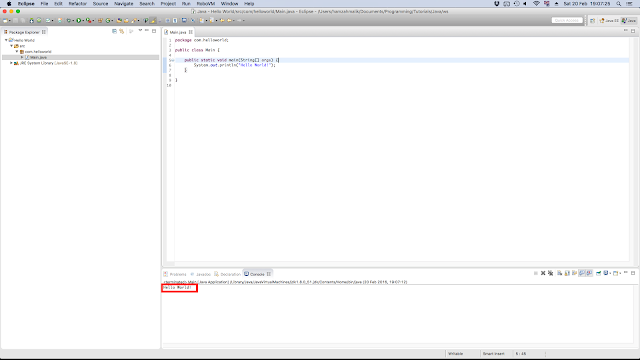Switch to the Javadoc tab
The height and width of the screenshot is (360, 640).
200,274
